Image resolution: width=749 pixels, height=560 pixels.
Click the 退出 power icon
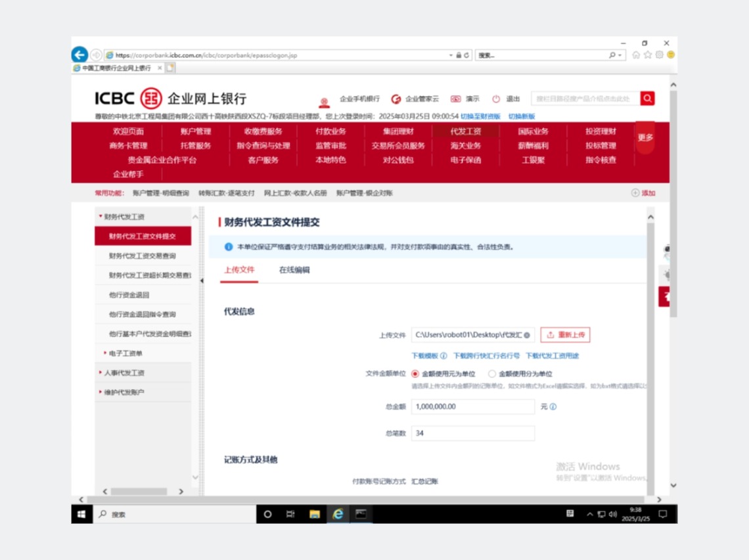pos(496,99)
